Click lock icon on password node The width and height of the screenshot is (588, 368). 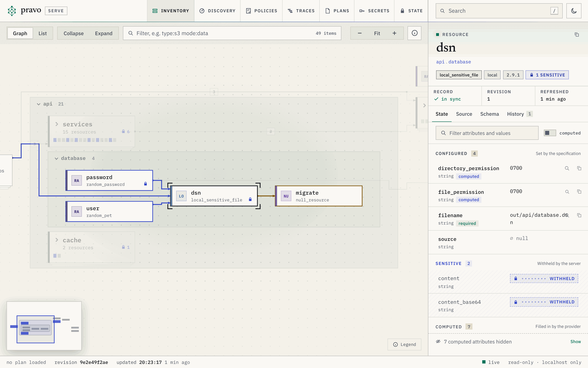pyautogui.click(x=145, y=184)
